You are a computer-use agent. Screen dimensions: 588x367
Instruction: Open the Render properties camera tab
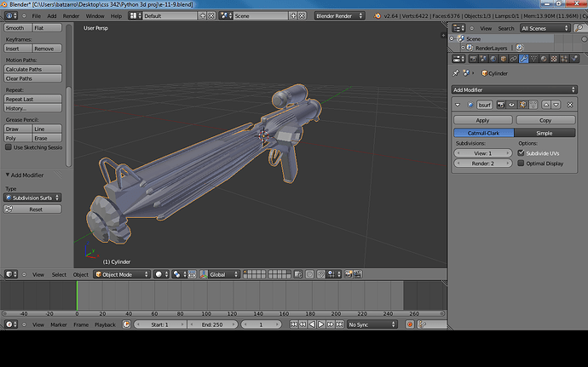coord(473,59)
